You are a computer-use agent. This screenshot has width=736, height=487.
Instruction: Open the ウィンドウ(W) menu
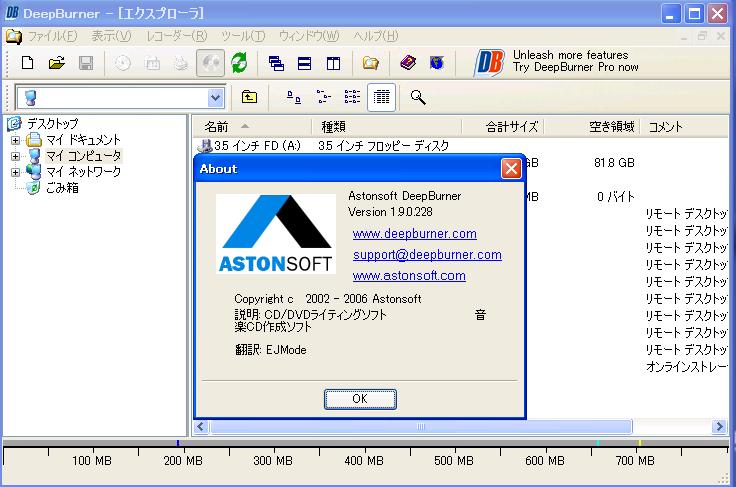309,36
